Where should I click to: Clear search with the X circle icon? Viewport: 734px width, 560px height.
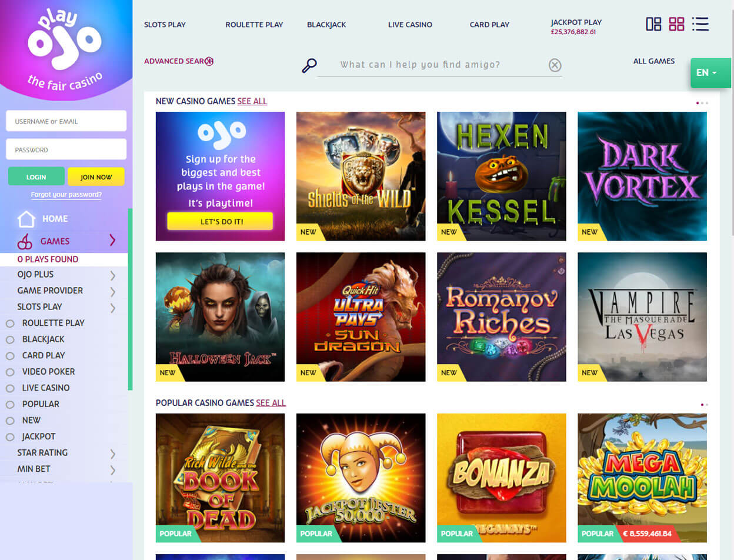coord(555,65)
